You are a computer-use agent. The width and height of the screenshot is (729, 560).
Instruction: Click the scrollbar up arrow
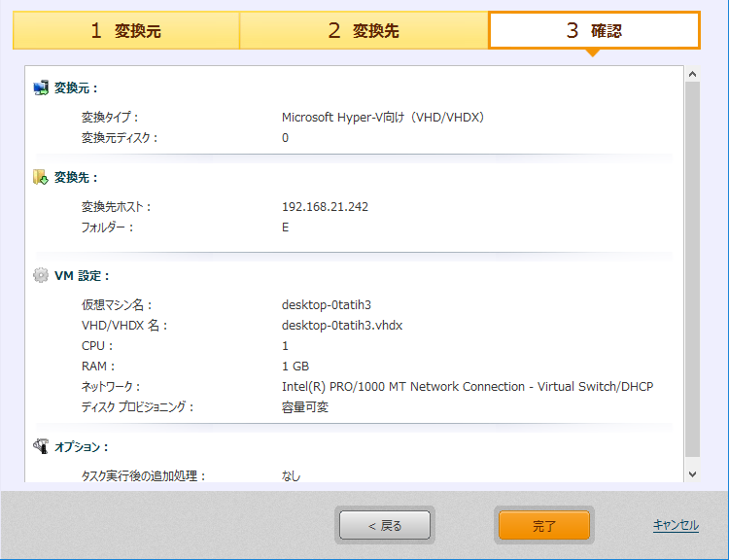tap(692, 74)
